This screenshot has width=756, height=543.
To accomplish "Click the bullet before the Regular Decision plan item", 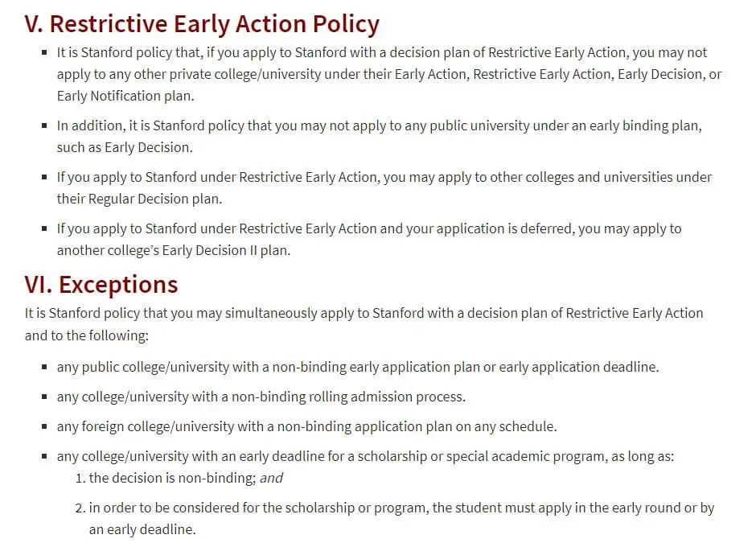I will coord(44,177).
